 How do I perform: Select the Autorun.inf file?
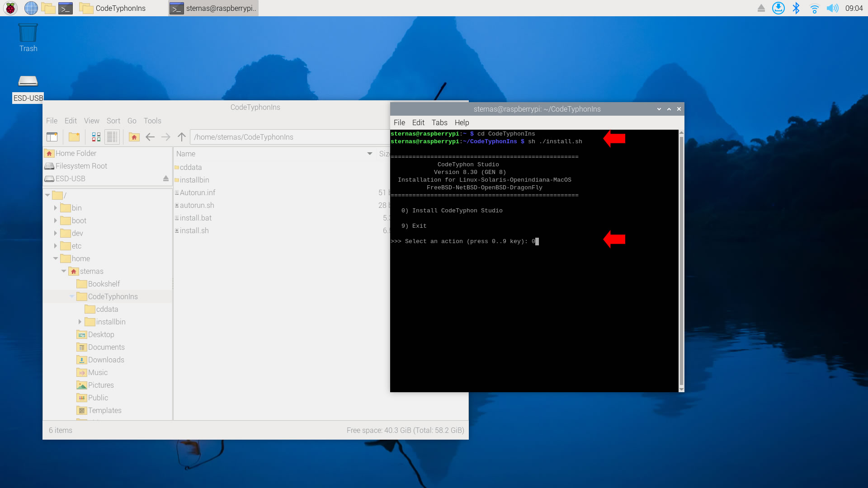(x=195, y=192)
